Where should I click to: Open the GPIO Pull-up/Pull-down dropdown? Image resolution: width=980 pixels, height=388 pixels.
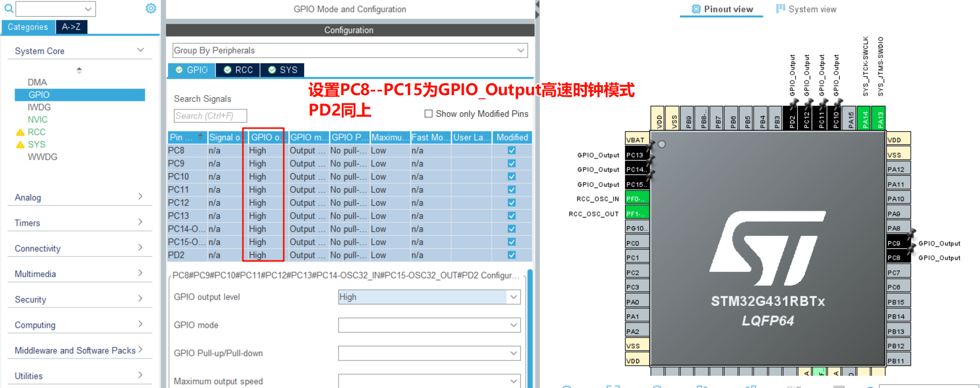click(429, 353)
